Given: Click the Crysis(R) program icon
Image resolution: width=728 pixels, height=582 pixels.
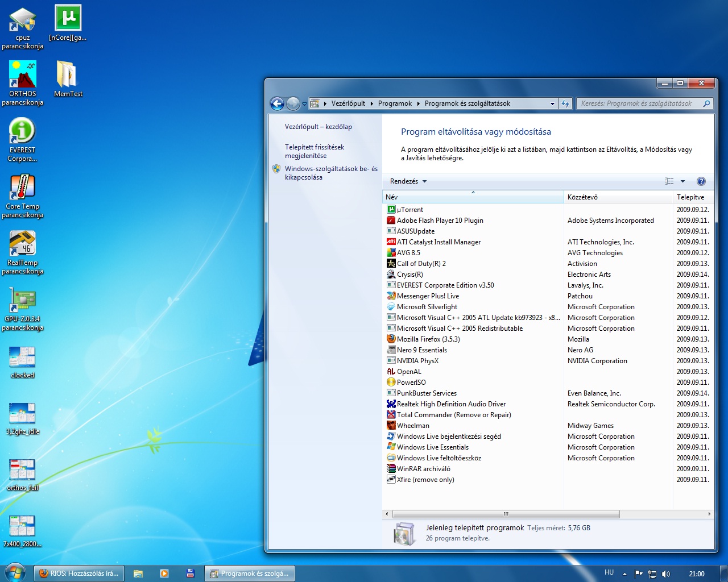Looking at the screenshot, I should [x=391, y=274].
